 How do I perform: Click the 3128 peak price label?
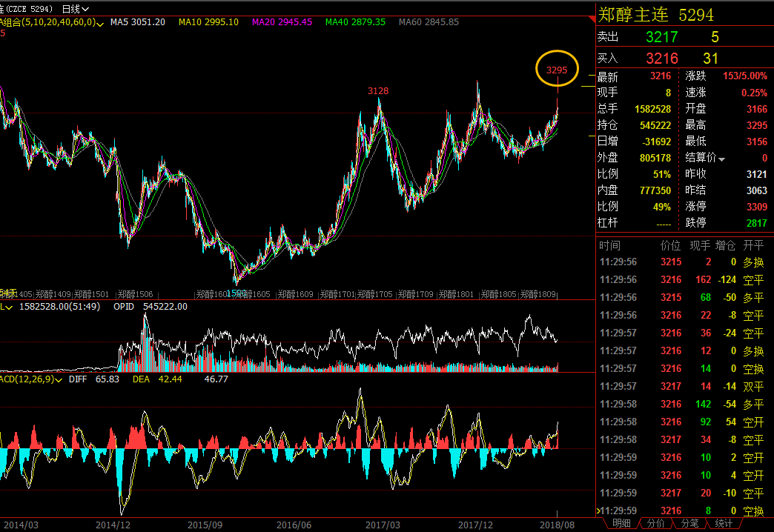point(378,91)
